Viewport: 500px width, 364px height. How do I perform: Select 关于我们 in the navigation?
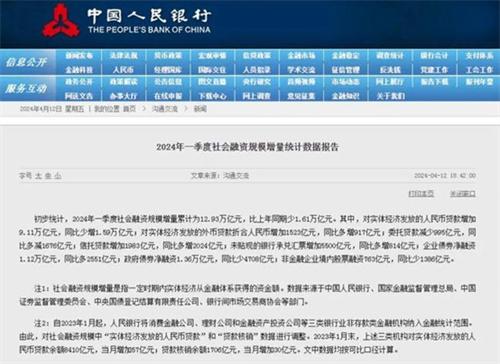pyautogui.click(x=390, y=96)
